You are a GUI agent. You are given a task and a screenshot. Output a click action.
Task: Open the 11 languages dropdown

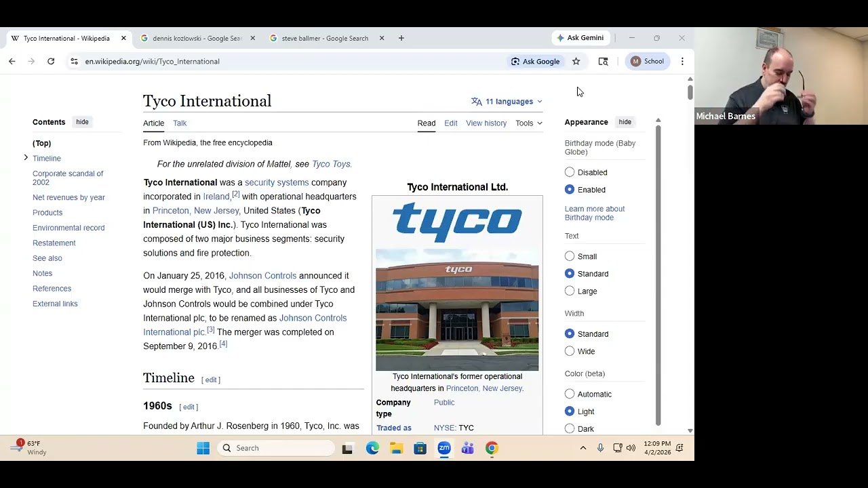507,102
